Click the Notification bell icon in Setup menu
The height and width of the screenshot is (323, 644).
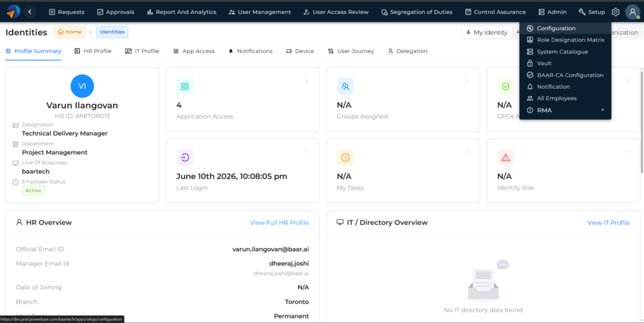coord(530,87)
